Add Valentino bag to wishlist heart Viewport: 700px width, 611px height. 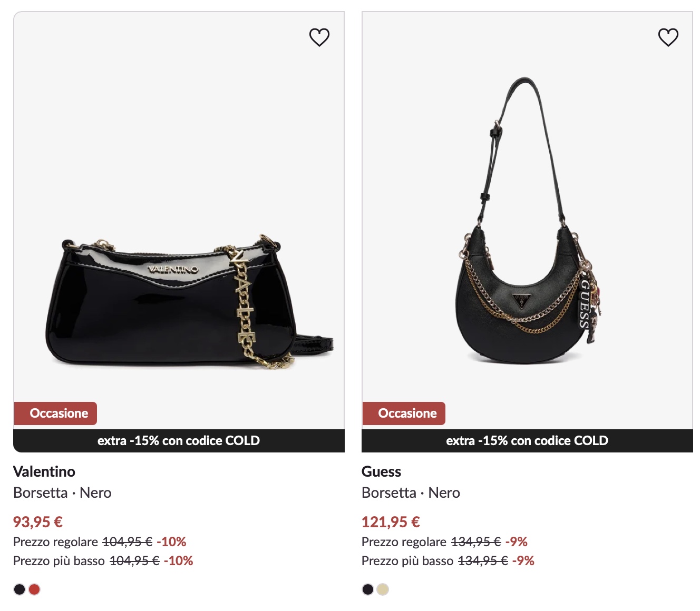319,37
